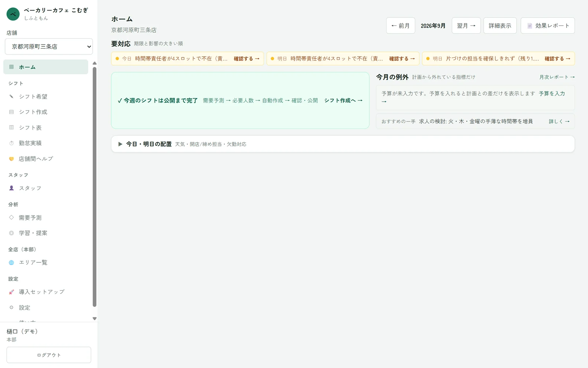Click 確認する on 明日 時間帯責任者 alert
Image resolution: width=588 pixels, height=368 pixels.
tap(402, 59)
